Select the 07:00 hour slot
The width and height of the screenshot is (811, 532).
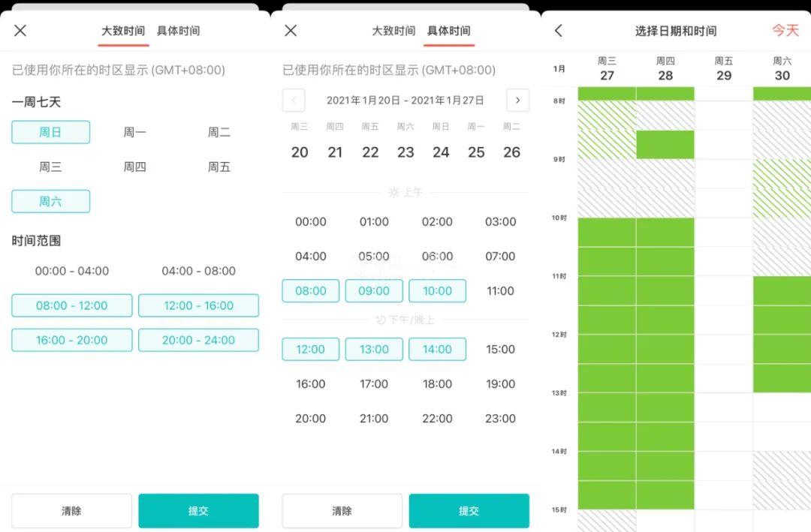pos(501,257)
